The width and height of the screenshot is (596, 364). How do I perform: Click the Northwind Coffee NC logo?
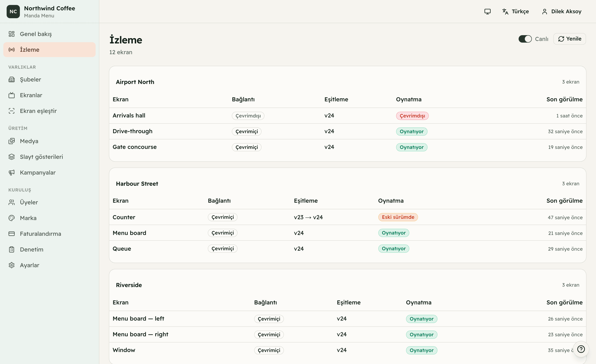pos(13,11)
